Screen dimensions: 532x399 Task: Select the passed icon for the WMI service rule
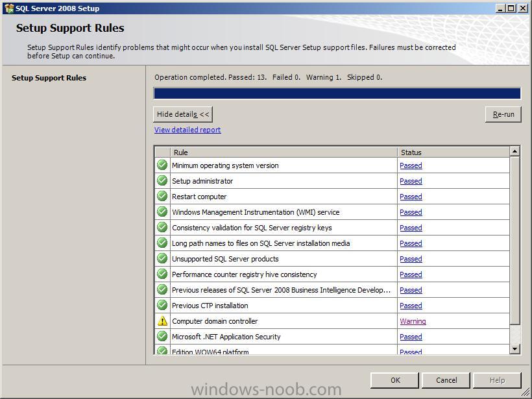162,212
